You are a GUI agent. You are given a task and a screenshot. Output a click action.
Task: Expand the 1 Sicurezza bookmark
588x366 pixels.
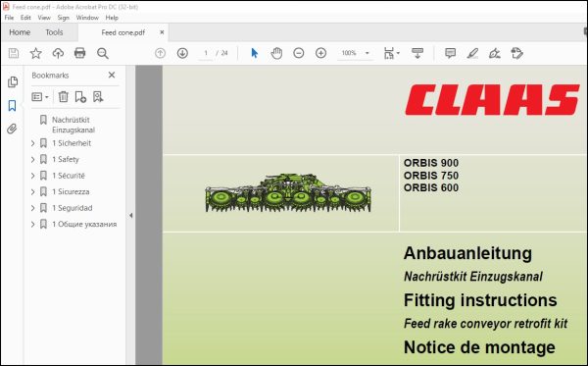[x=32, y=191]
